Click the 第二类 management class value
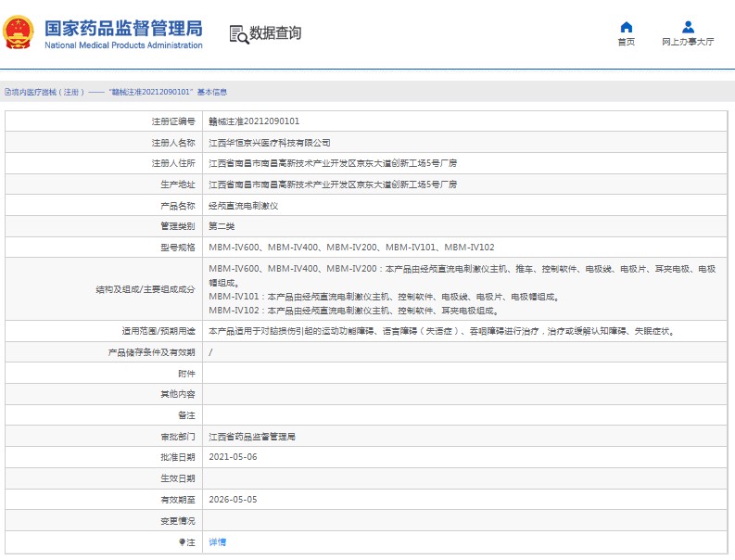Viewport: 735px width, 560px height. point(222,226)
